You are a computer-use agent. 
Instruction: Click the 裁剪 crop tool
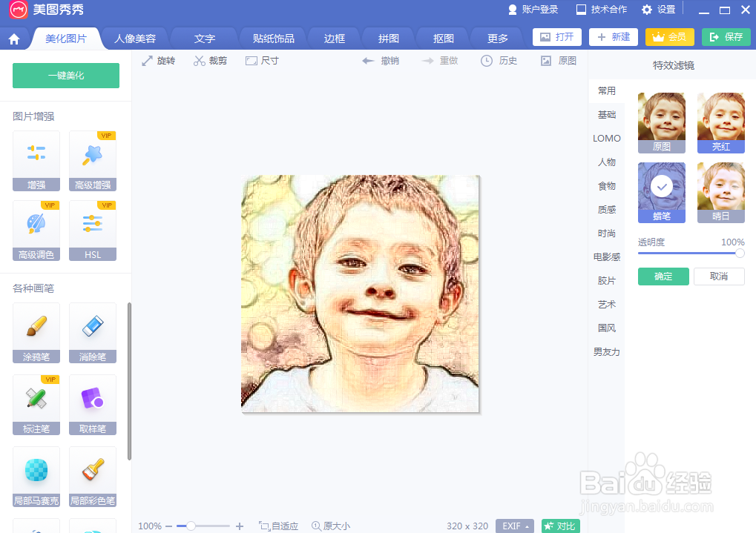point(210,61)
